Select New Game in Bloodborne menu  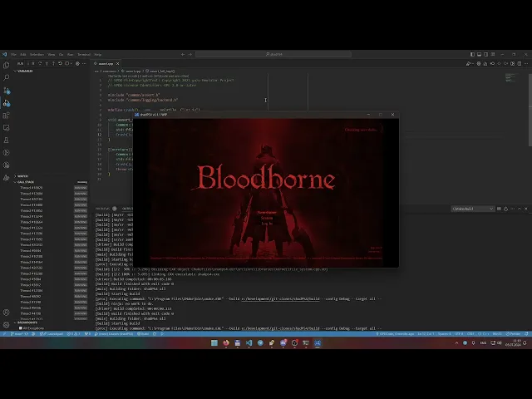(267, 213)
